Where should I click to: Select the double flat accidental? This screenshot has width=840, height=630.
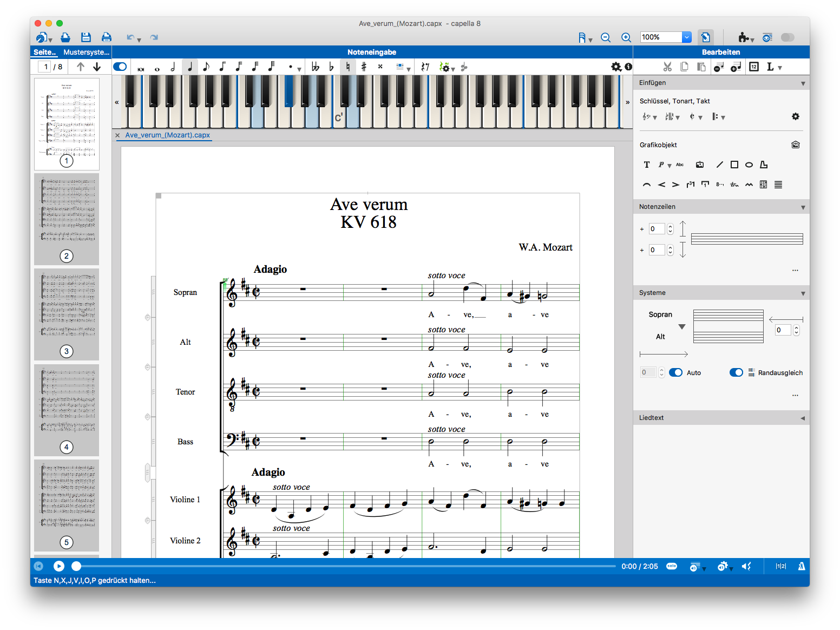pyautogui.click(x=315, y=67)
